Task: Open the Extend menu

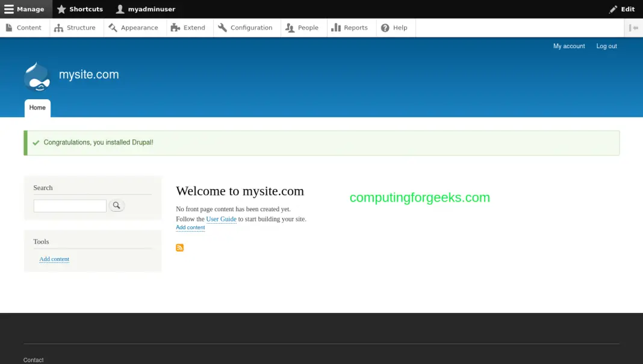Action: 190,28
